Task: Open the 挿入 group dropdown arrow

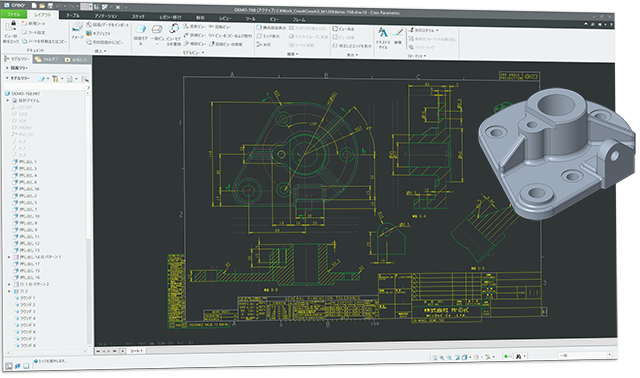Action: tap(105, 51)
